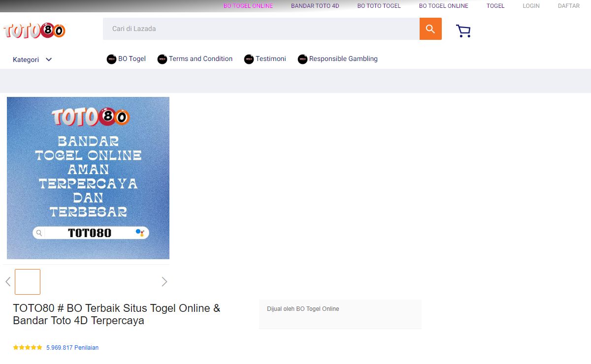591x364 pixels.
Task: Click the round icon beside Terms and Condition
Action: [x=162, y=59]
